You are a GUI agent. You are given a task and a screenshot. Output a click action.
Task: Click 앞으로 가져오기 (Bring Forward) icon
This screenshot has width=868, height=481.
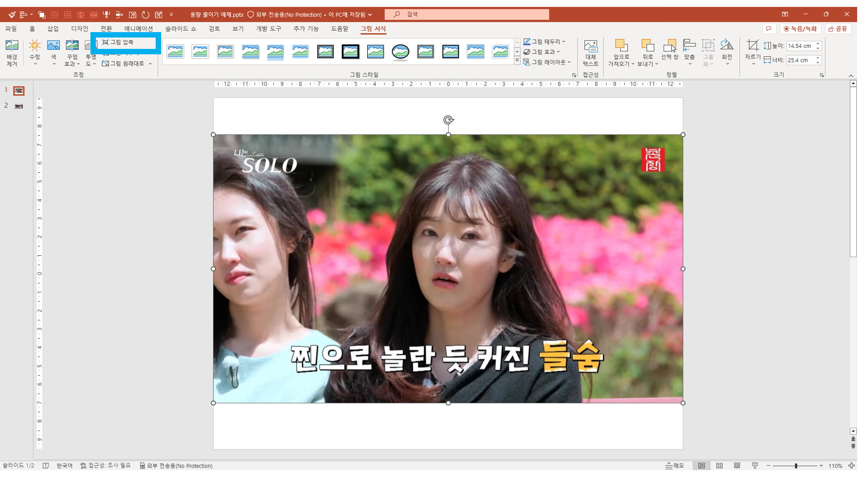coord(621,46)
